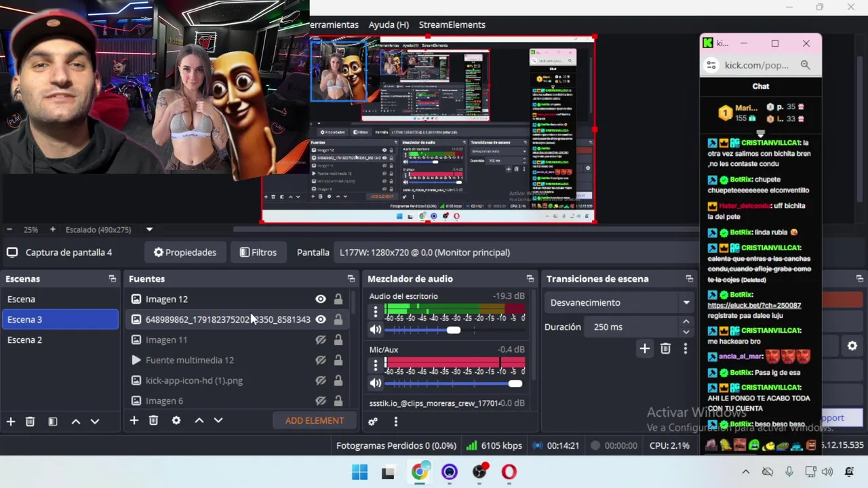Show the Imagen 6 source
Screen dimensions: 868x488
click(x=321, y=401)
